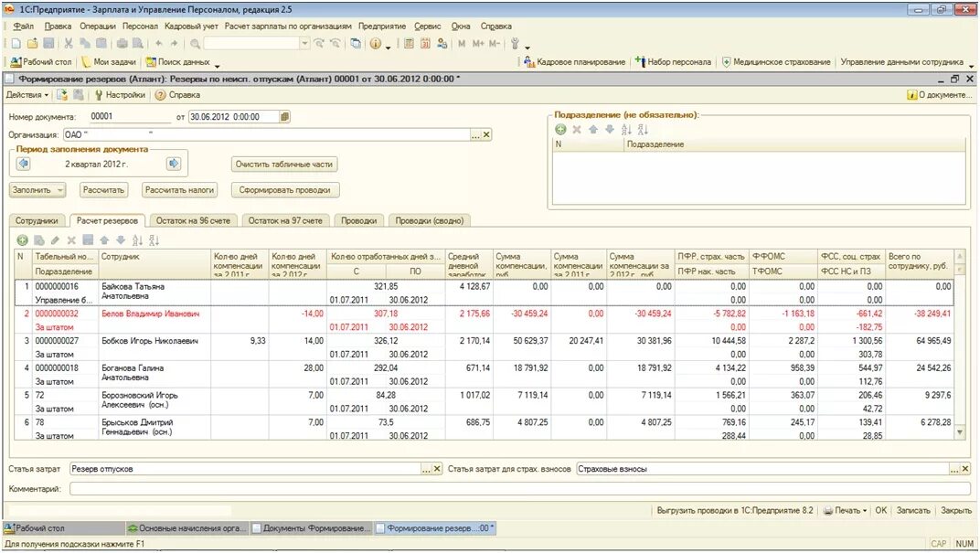Clear the Организация field
Viewport: 980px width, 553px height.
click(x=486, y=135)
